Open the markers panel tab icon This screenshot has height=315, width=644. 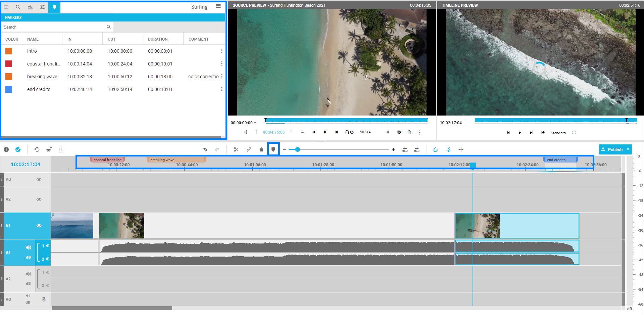tap(54, 7)
